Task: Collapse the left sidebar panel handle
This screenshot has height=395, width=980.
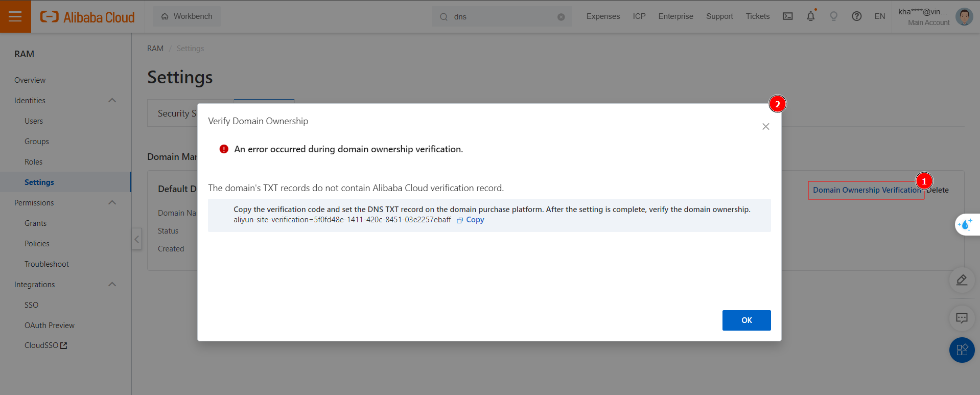Action: [136, 239]
